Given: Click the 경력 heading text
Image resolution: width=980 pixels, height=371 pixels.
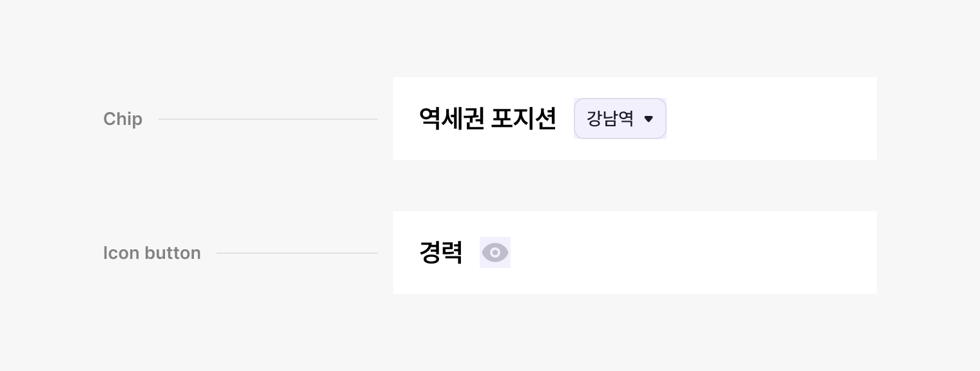Looking at the screenshot, I should click(441, 252).
